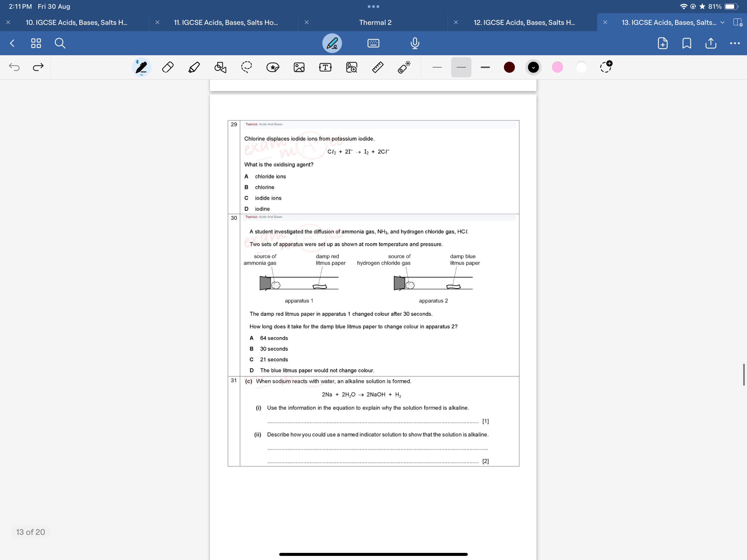This screenshot has width=747, height=560.
Task: Select the sticker/stamp tool
Action: [x=272, y=66]
